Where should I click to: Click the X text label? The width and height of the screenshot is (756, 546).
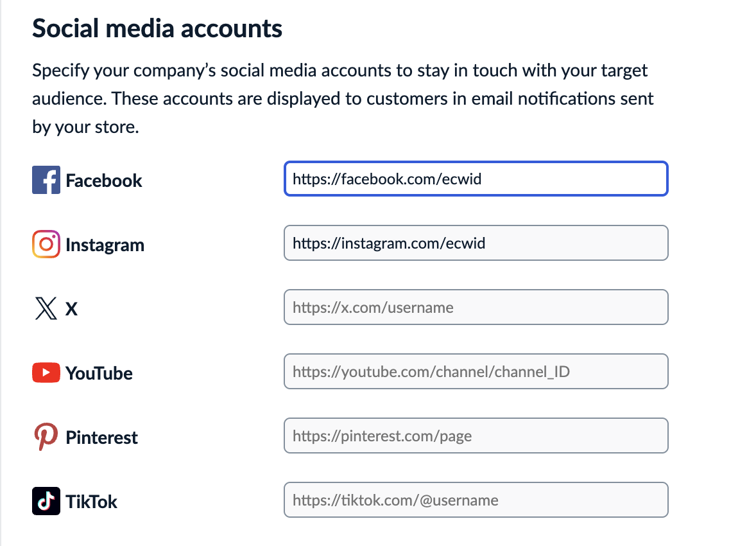tap(72, 309)
